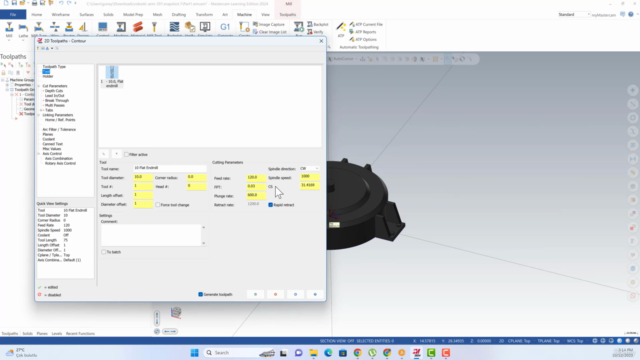Click the Feed rate input field
This screenshot has height=360, width=640.
point(256,178)
